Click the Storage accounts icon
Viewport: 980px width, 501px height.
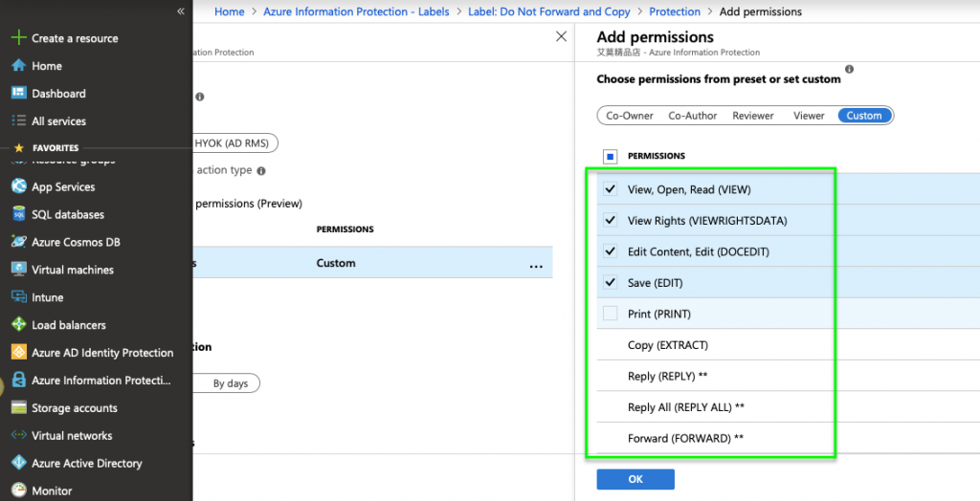[x=17, y=408]
